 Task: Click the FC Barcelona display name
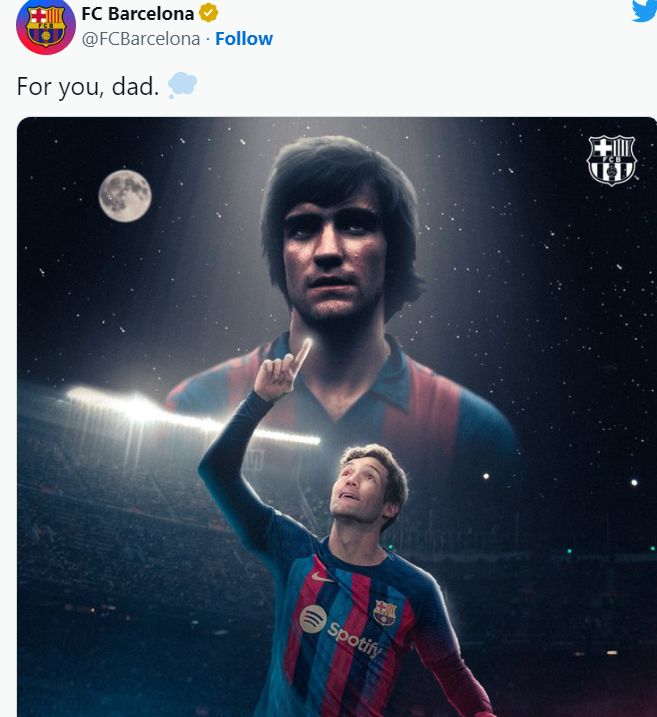pos(138,14)
